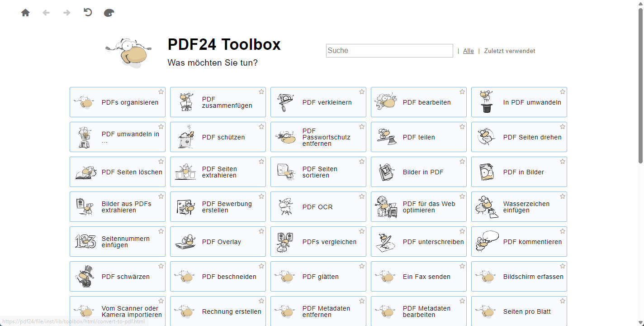Open the PDF Seiten extrahieren icon

185,172
